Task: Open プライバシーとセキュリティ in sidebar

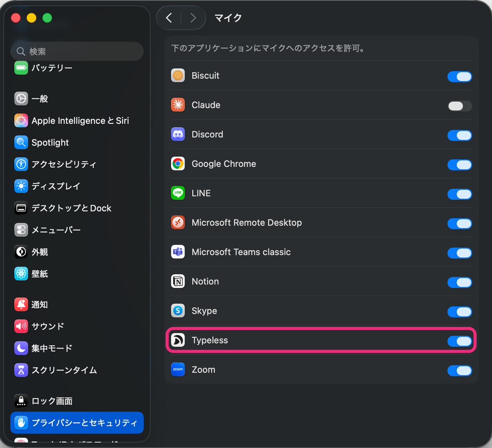Action: click(77, 423)
